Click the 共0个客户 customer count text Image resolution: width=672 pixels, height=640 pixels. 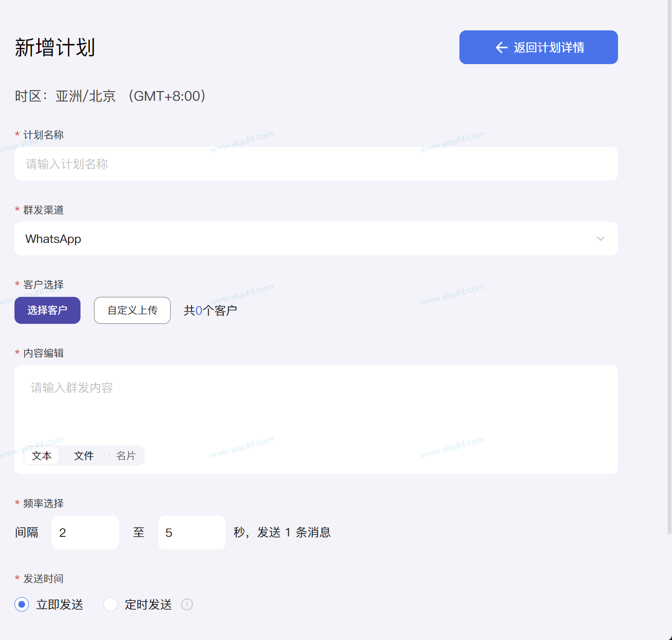tap(210, 310)
